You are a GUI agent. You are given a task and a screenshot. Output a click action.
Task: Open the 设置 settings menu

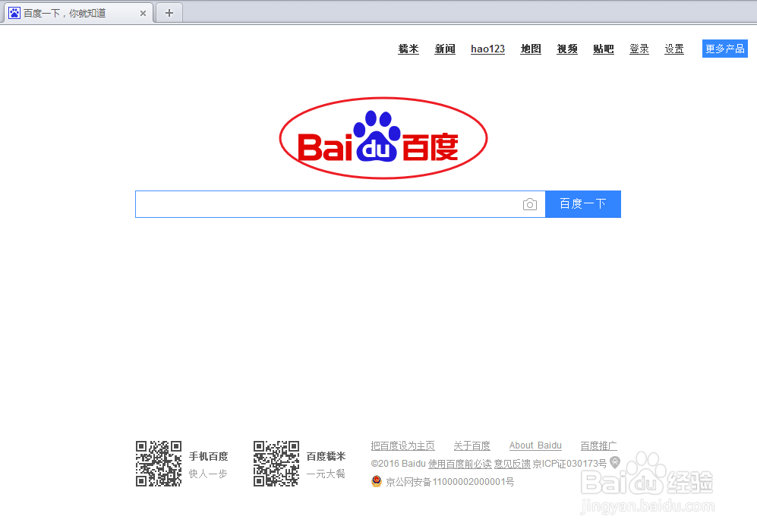coord(674,49)
